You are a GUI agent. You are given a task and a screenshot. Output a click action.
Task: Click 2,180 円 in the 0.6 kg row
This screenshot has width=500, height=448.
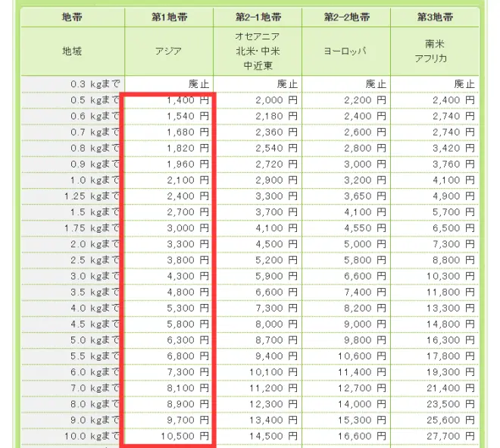coord(277,116)
